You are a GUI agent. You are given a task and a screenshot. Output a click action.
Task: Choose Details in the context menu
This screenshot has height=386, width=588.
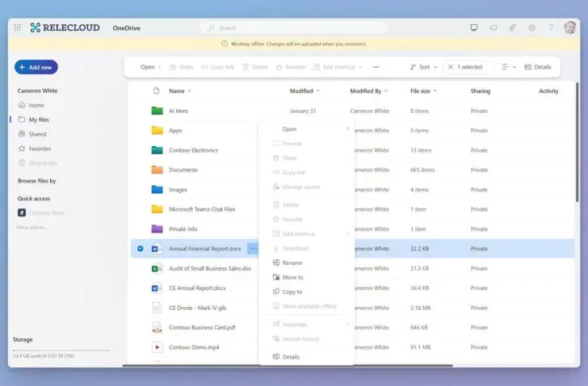(307, 357)
